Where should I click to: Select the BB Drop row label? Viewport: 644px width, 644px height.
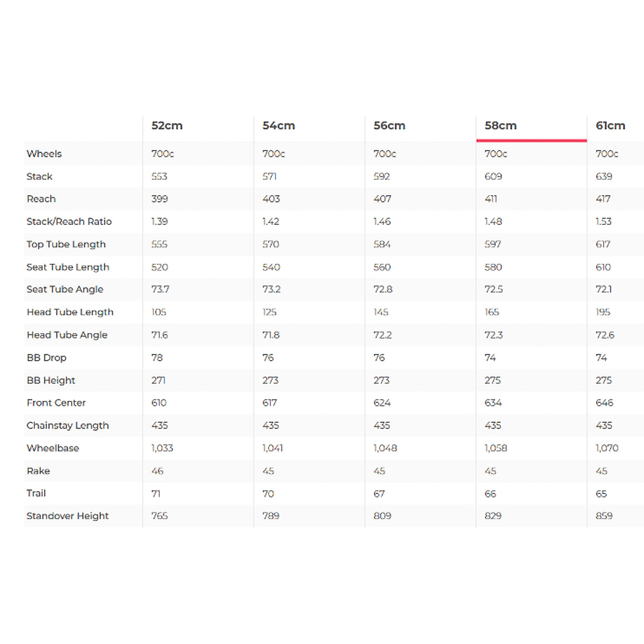coord(46,358)
